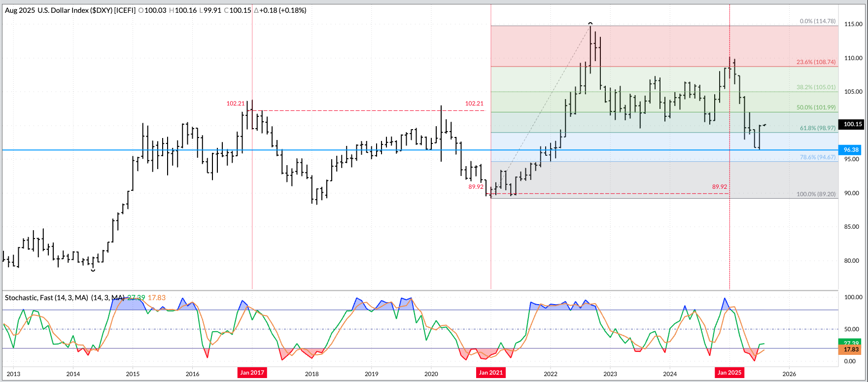Screen dimensions: 868x382
Task: Click the low marker arc below 2014 trough
Action: pos(93,270)
